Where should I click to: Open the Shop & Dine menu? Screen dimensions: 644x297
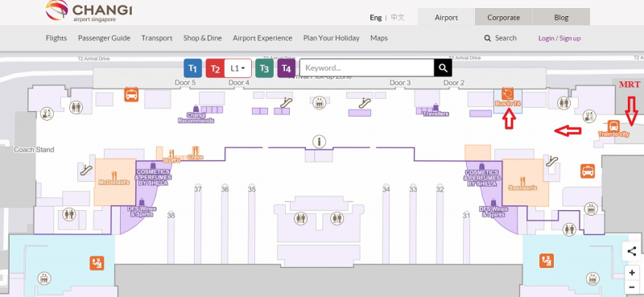point(203,38)
